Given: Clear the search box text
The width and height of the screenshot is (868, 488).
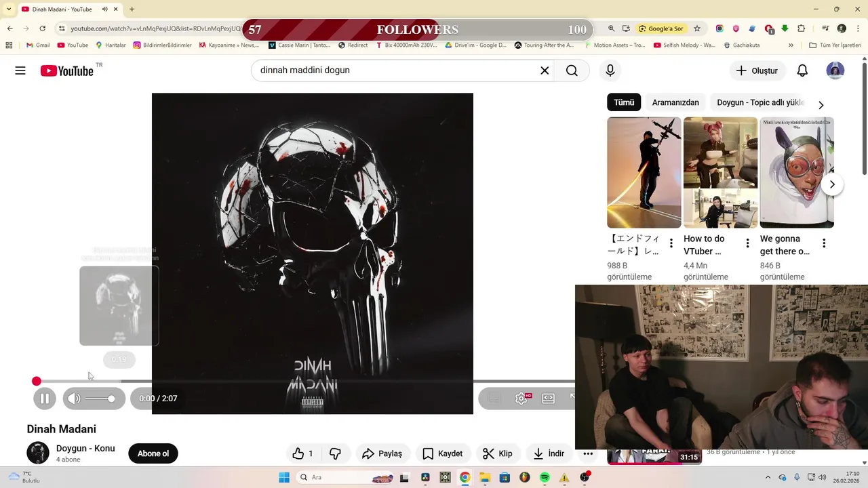Looking at the screenshot, I should [x=544, y=70].
